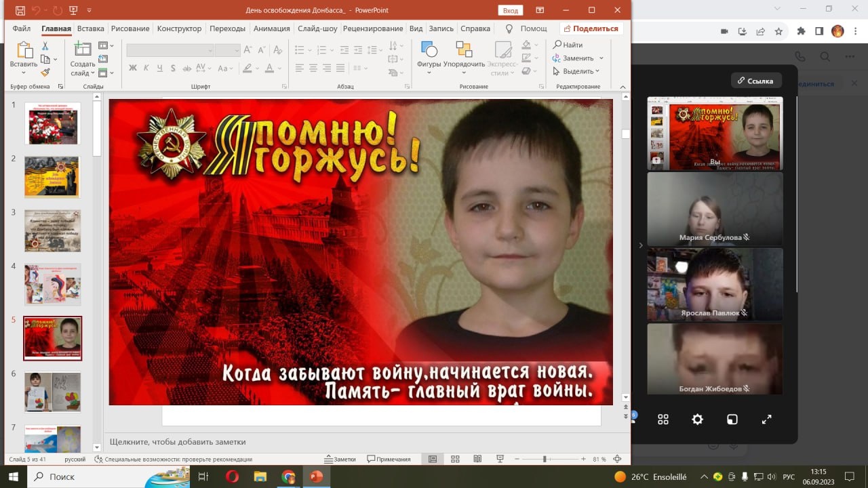Fit slide to current window icon
The width and height of the screenshot is (868, 488).
coord(617,459)
